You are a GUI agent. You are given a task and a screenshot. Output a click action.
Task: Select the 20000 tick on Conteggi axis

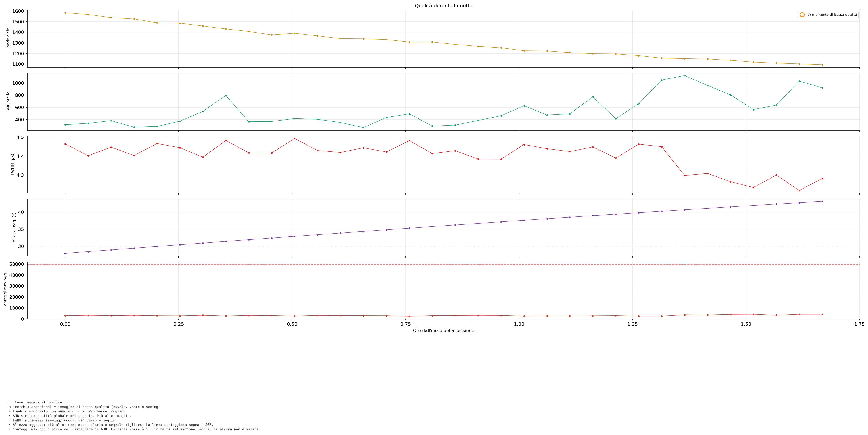17,297
